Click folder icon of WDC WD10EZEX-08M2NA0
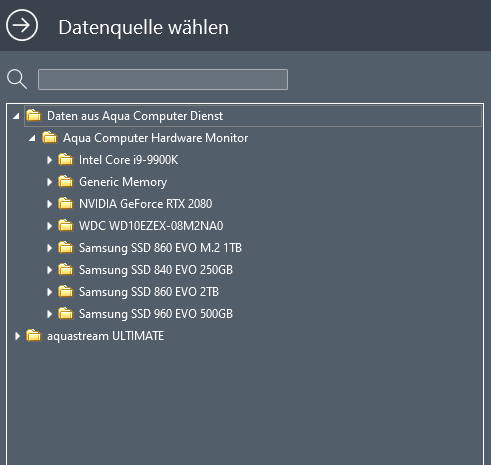 click(66, 225)
